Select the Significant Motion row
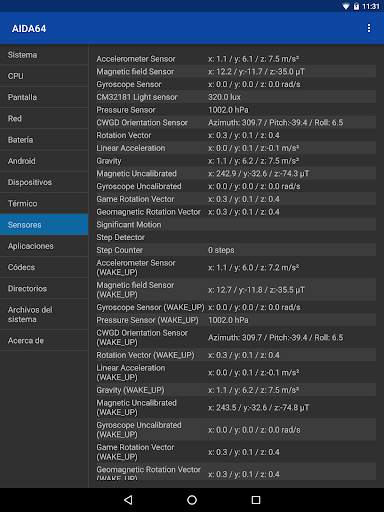Viewport: 384px width, 512px height. [x=236, y=225]
